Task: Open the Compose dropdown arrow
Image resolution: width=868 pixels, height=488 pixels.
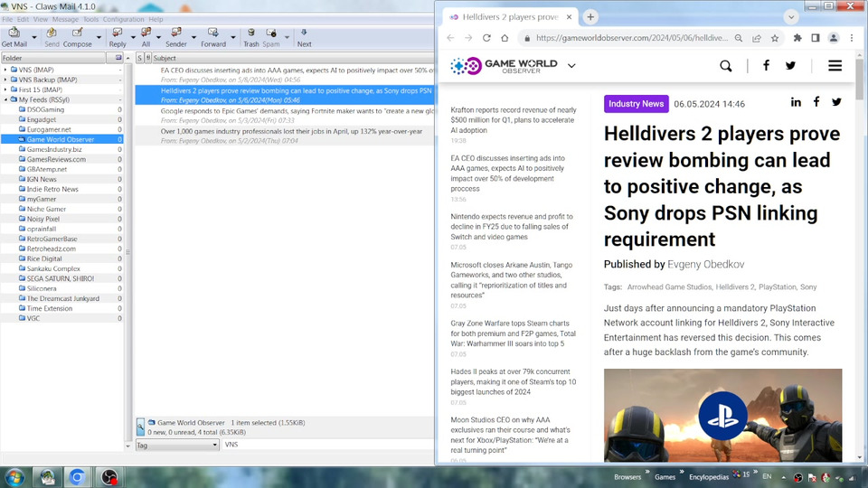Action: [x=99, y=38]
